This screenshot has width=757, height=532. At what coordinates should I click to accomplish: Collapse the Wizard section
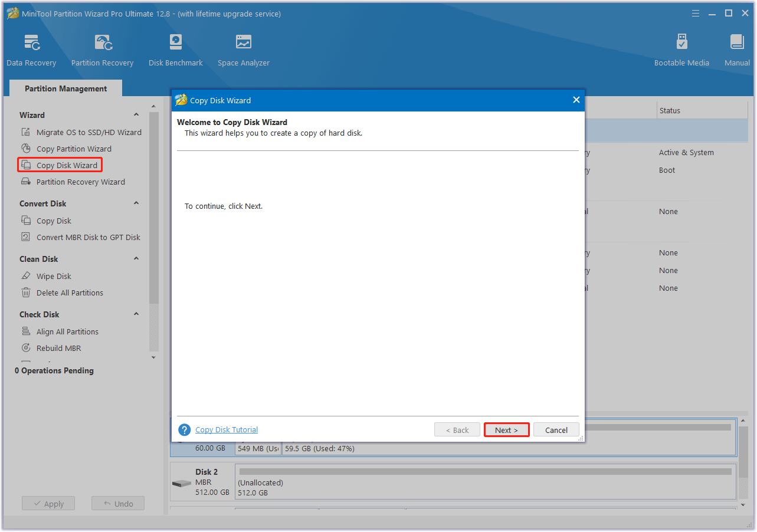point(136,115)
